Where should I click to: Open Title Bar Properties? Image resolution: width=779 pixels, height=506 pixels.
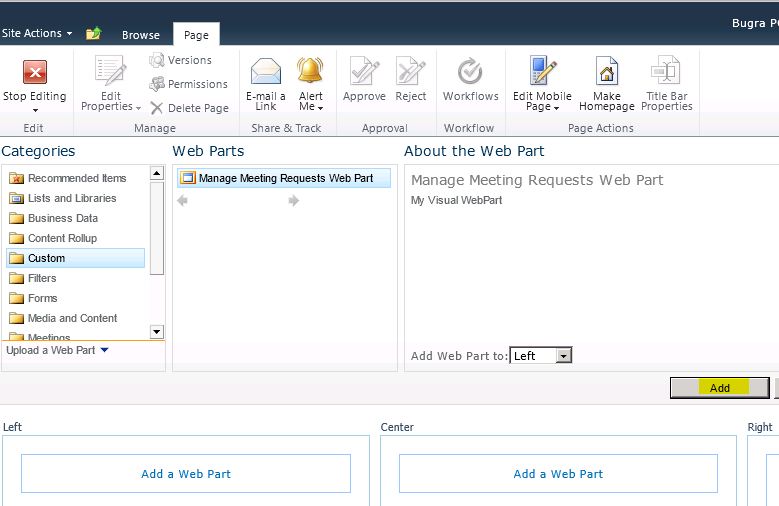point(668,73)
